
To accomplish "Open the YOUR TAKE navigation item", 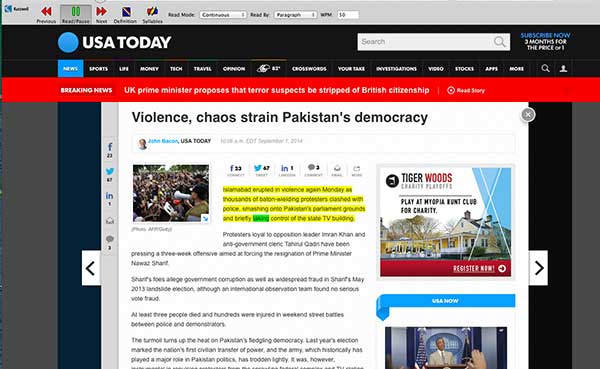I will (x=351, y=69).
